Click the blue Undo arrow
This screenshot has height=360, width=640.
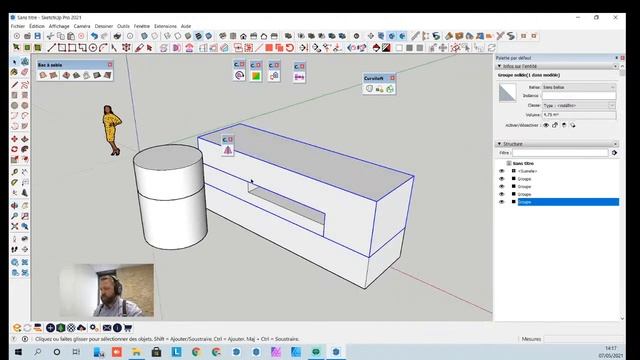[94, 36]
